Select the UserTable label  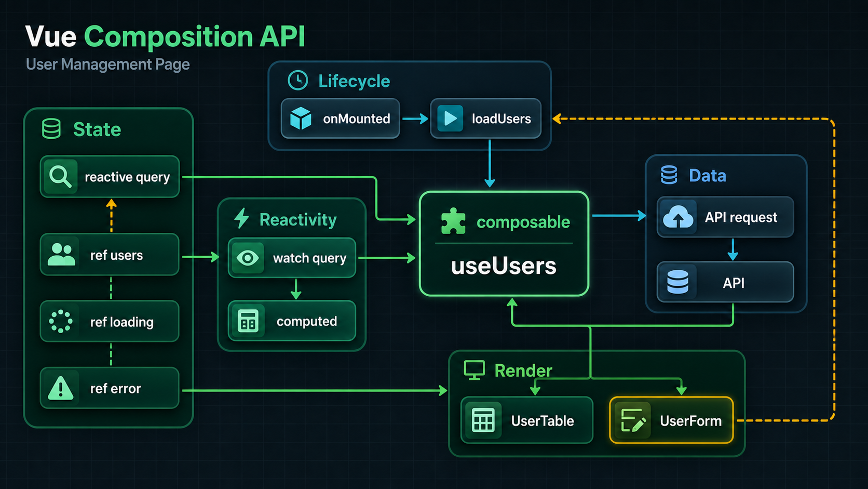coord(542,421)
